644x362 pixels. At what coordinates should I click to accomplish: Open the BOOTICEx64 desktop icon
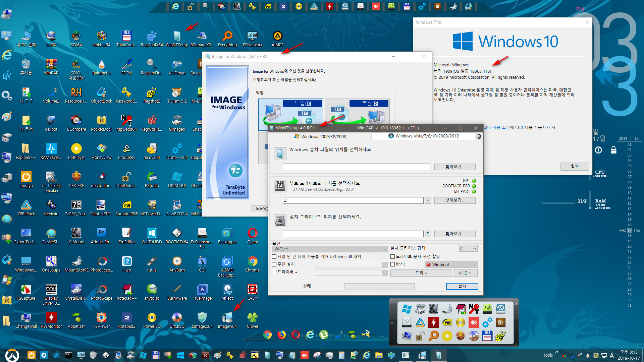coord(177,236)
